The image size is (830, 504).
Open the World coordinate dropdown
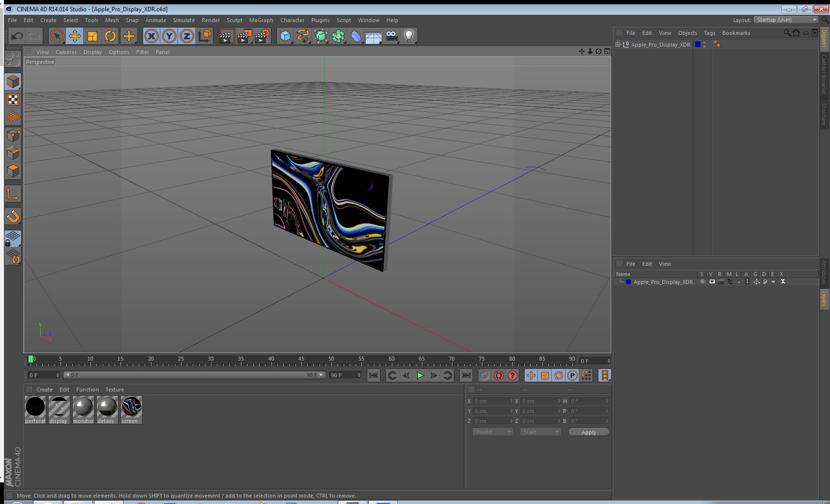[x=492, y=432]
